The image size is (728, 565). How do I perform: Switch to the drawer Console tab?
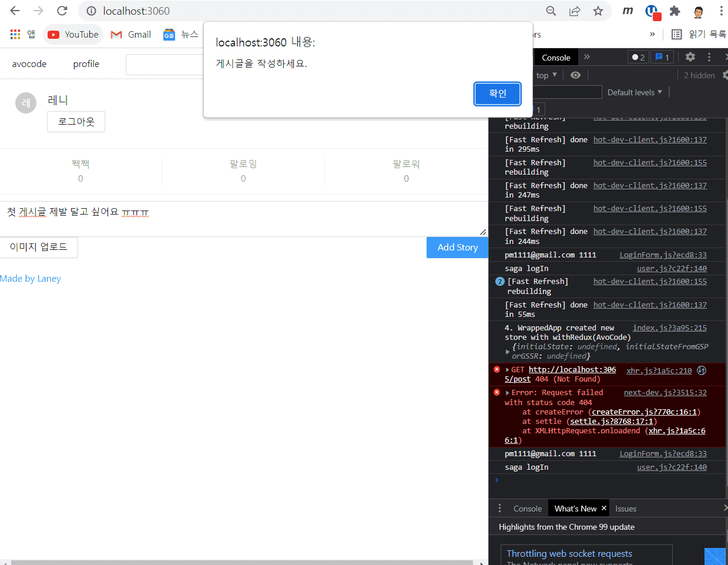coord(528,509)
